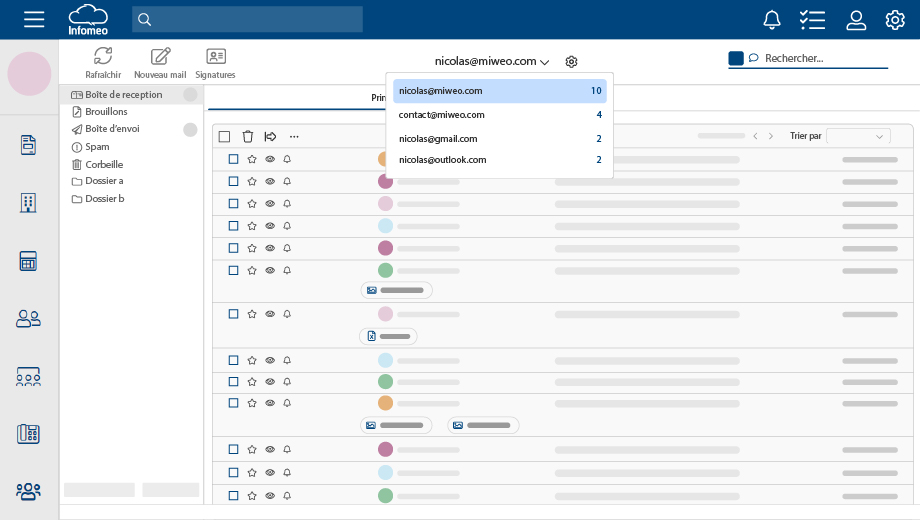Open calculator module in left sidebar
920x520 pixels.
tap(28, 261)
